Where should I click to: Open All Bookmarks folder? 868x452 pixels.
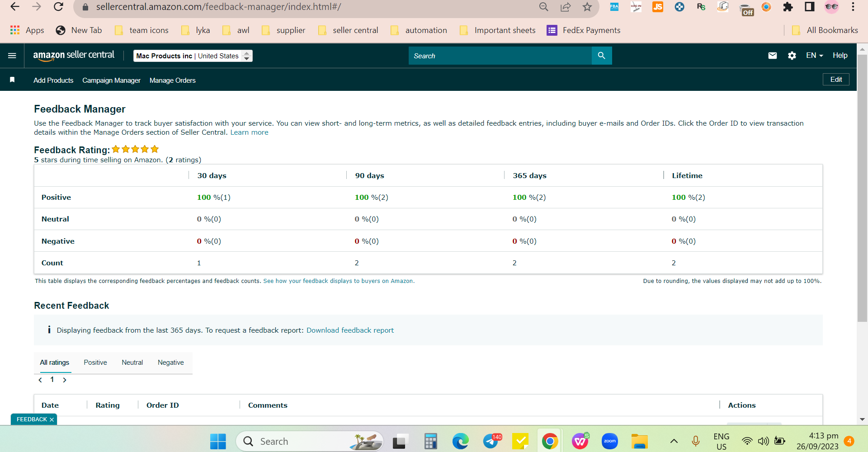pyautogui.click(x=825, y=30)
